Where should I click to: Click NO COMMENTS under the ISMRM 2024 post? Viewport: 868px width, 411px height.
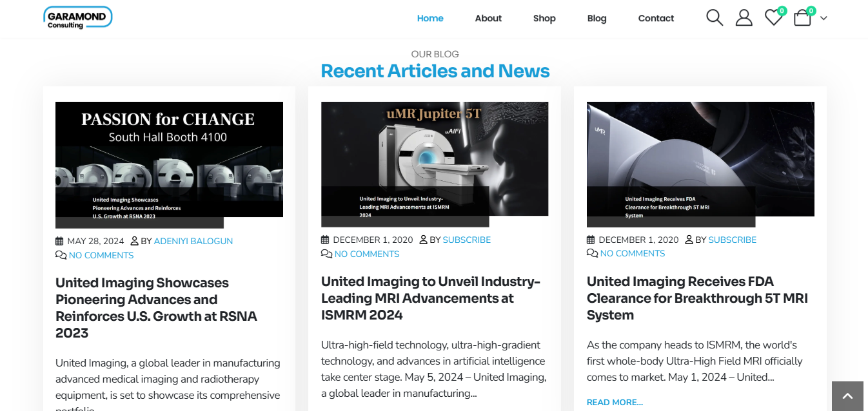click(x=367, y=254)
